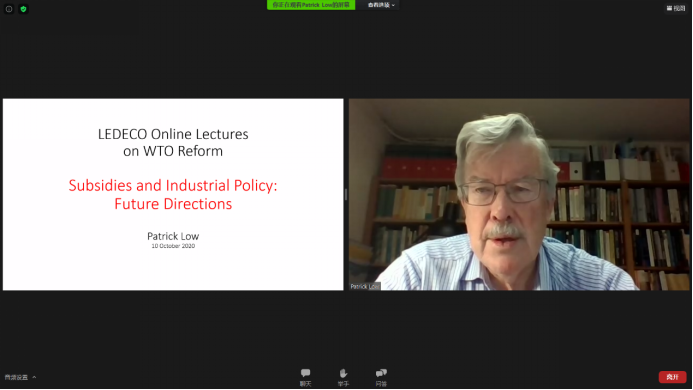
Task: Switch layout with the View button
Action: coord(676,8)
